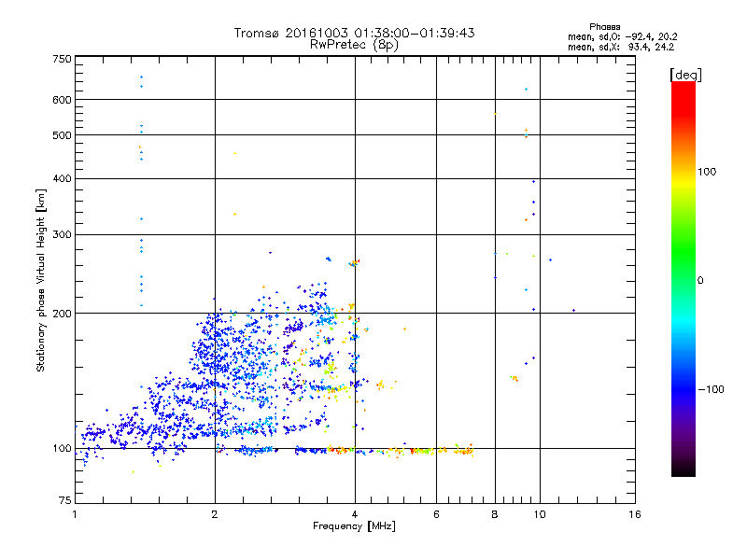
Task: Click the 'RwPretec (8p)' subtitle
Action: tap(354, 45)
